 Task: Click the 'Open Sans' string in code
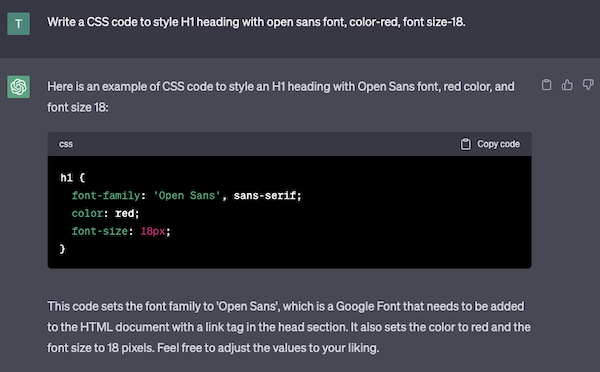tap(187, 196)
